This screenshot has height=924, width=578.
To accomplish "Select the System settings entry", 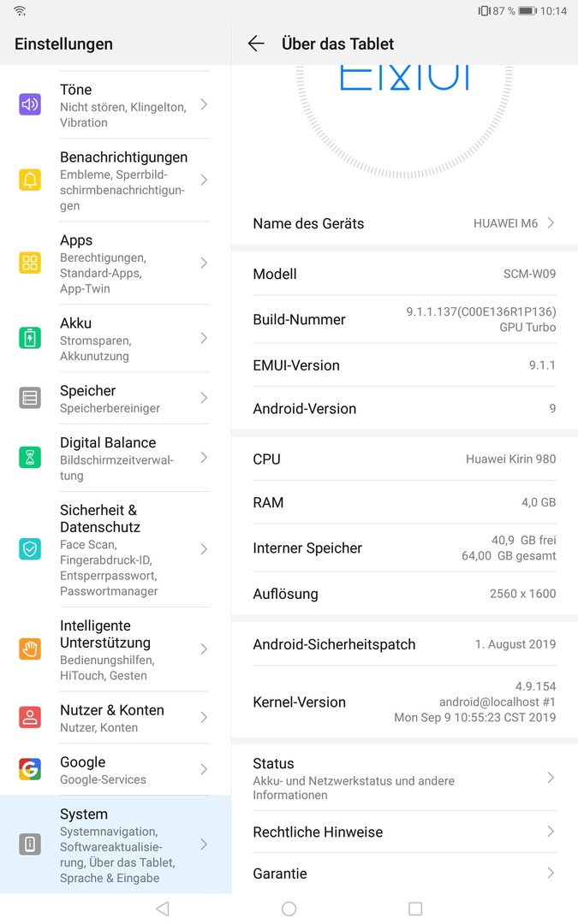I will pos(116,844).
